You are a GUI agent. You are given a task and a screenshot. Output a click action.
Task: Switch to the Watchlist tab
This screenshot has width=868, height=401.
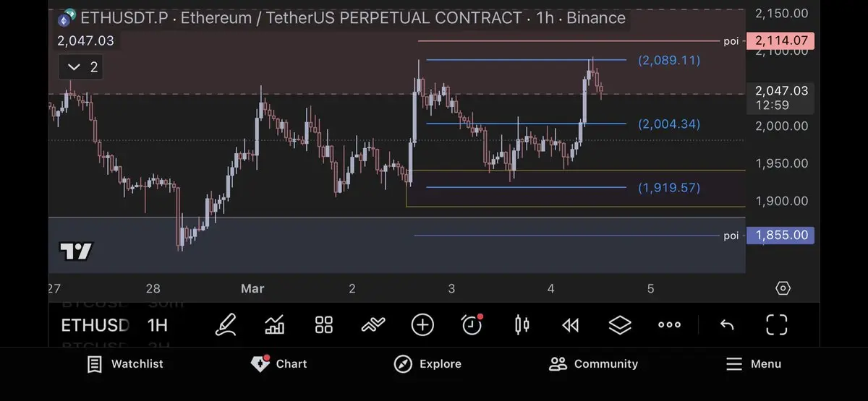[125, 364]
